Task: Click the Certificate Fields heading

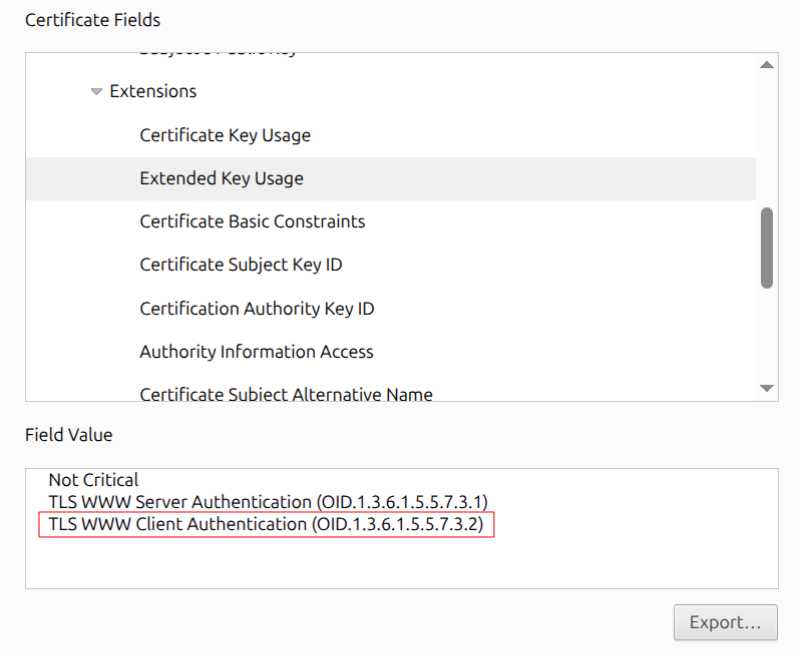Action: [x=92, y=19]
